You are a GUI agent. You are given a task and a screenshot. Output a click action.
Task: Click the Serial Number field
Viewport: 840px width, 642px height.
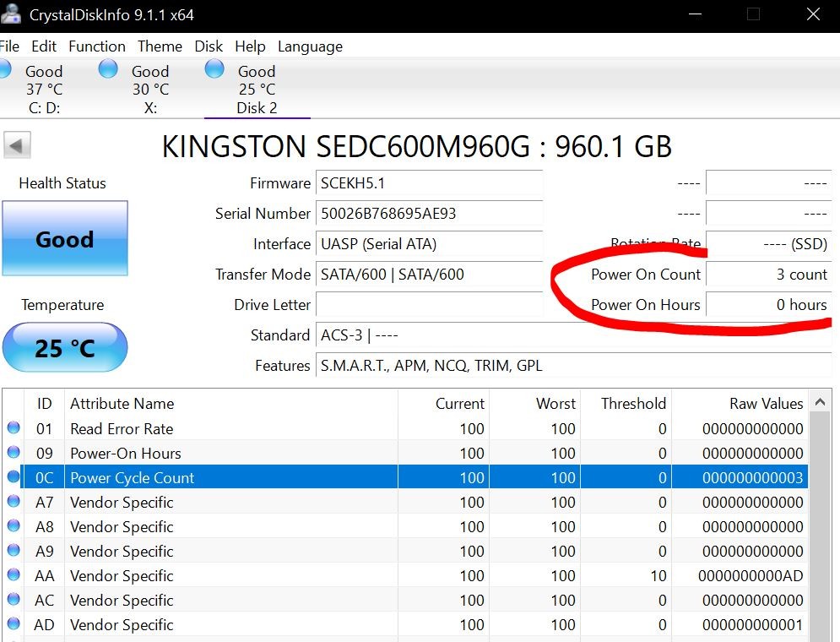pos(429,214)
